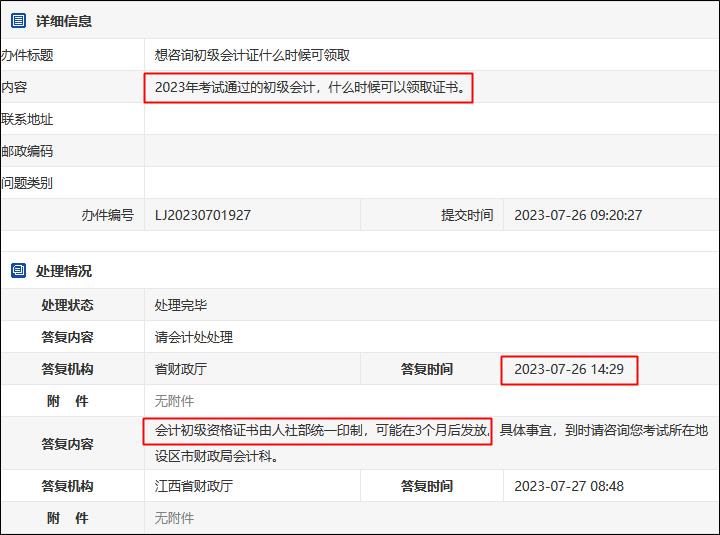Select the 处理情况 section title
Screen dimensions: 720x535
[x=64, y=271]
